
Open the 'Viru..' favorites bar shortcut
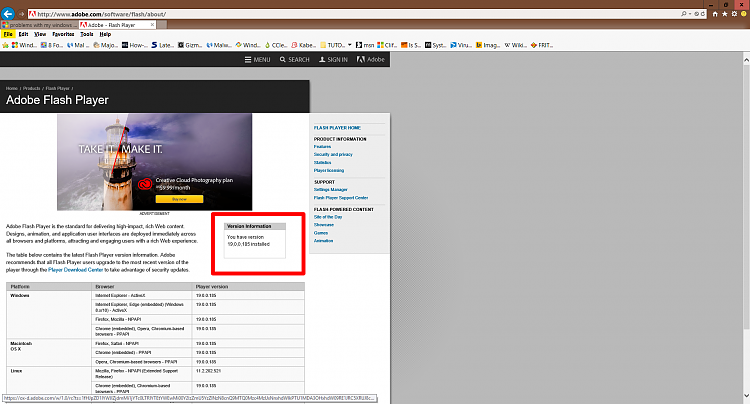coord(461,45)
